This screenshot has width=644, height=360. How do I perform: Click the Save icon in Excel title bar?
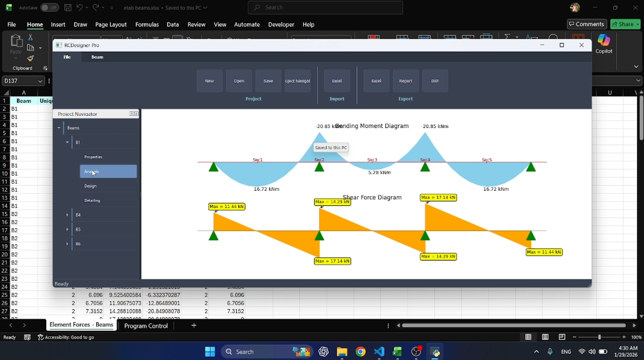[x=68, y=8]
